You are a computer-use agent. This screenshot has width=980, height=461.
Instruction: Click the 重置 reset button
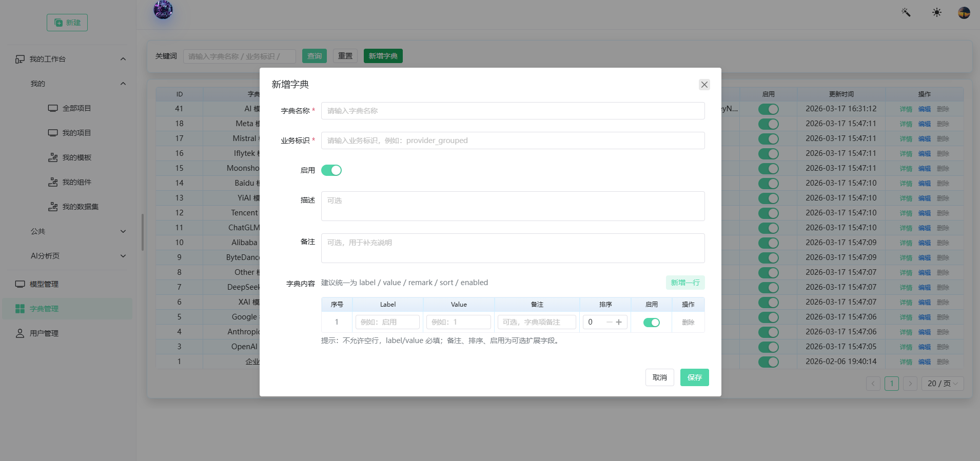pyautogui.click(x=345, y=56)
